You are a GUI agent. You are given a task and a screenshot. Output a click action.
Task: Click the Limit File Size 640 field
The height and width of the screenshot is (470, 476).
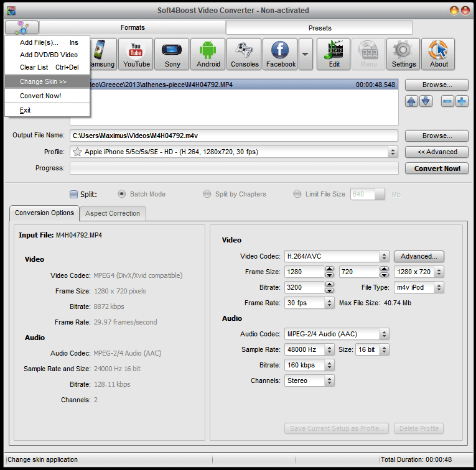coord(363,195)
